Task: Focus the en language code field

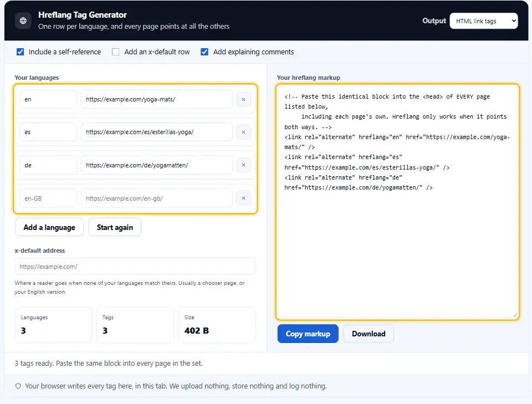Action: point(48,99)
